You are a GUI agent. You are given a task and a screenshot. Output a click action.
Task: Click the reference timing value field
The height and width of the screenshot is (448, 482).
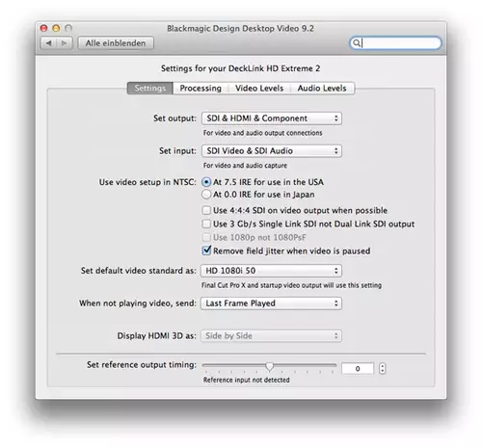tap(358, 369)
